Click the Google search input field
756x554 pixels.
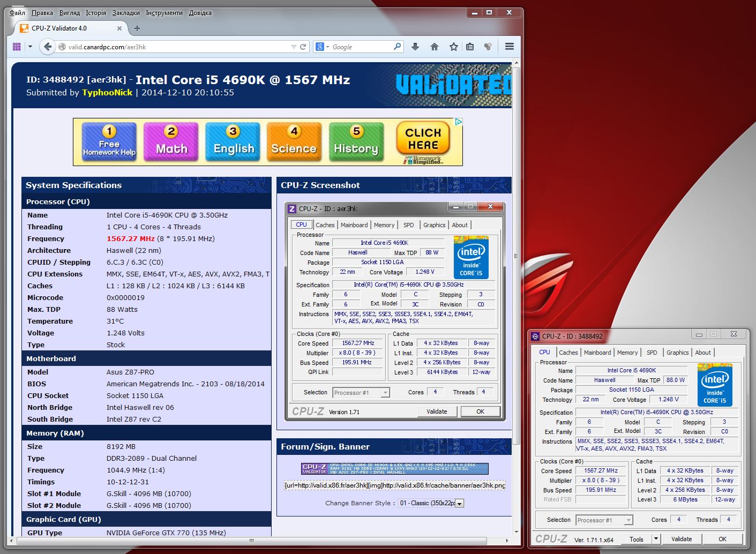pos(362,47)
